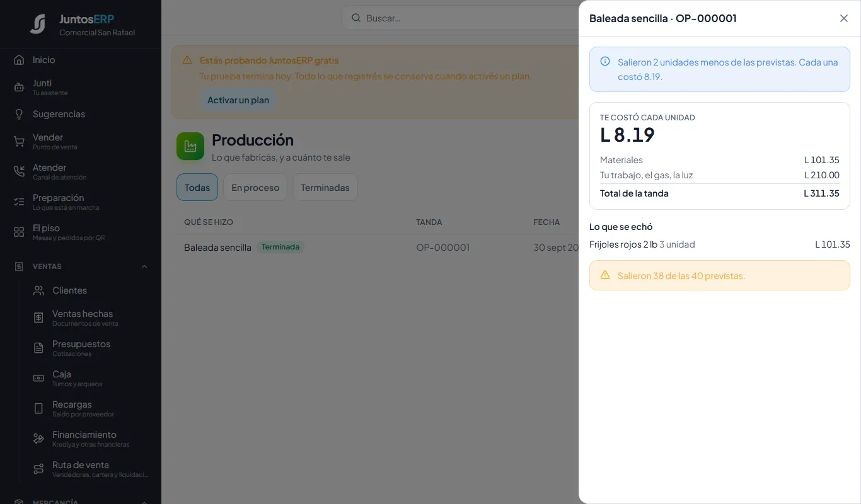The height and width of the screenshot is (504, 861).
Task: Select the Todas filter tab
Action: 197,187
